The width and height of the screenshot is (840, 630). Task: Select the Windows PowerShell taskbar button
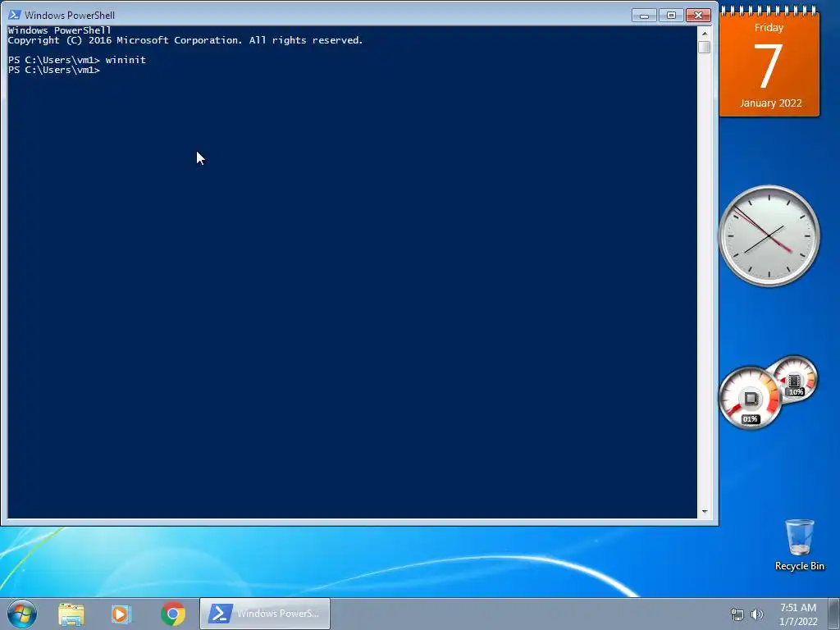click(x=265, y=614)
